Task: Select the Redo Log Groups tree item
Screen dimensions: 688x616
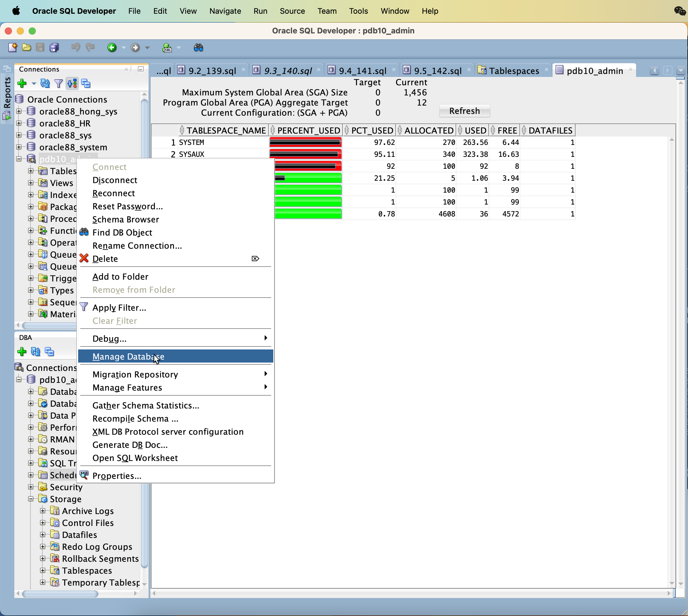Action: (97, 547)
